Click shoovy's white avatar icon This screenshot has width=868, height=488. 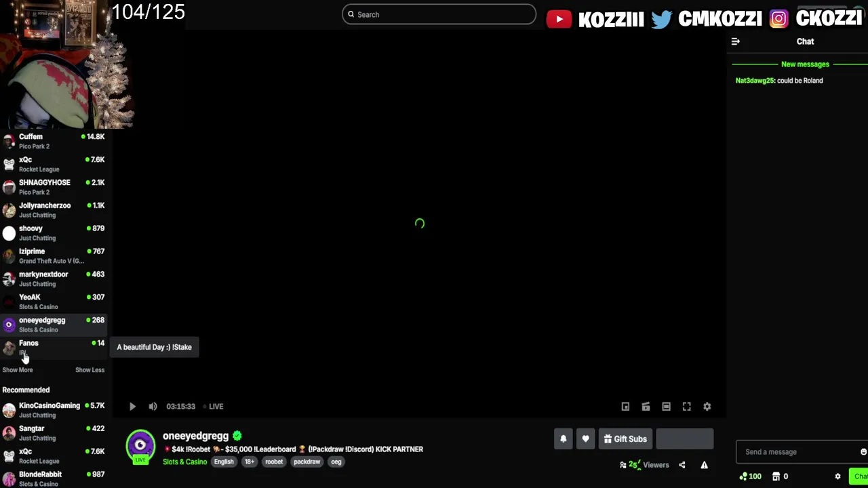tap(9, 233)
